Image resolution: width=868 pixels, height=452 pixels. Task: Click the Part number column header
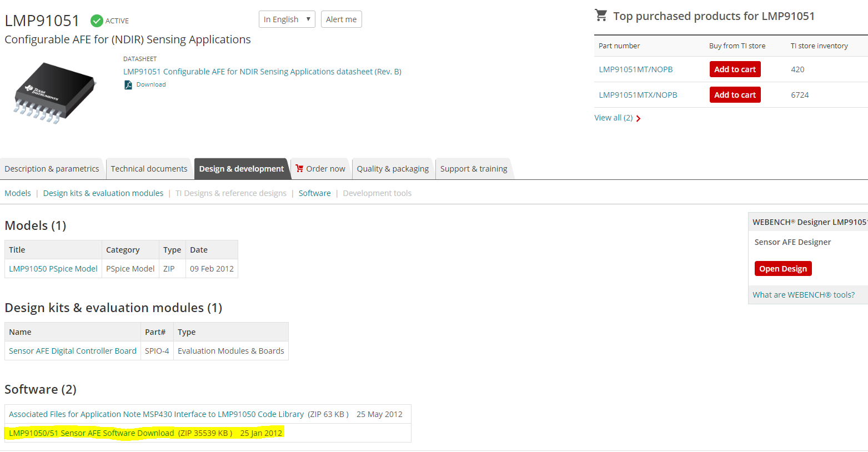(x=619, y=46)
